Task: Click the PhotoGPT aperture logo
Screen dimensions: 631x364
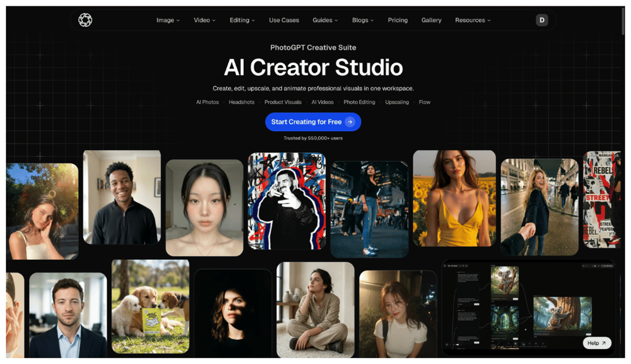Action: coord(85,20)
